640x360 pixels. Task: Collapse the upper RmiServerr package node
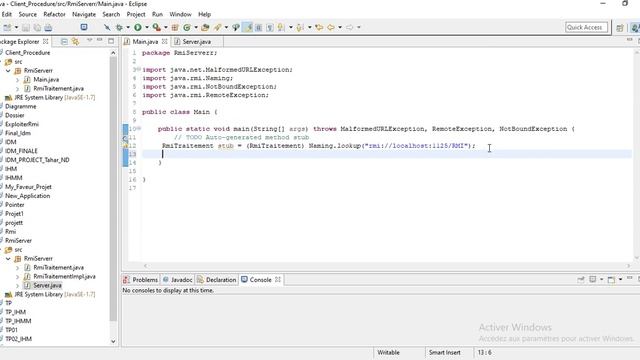click(8, 71)
